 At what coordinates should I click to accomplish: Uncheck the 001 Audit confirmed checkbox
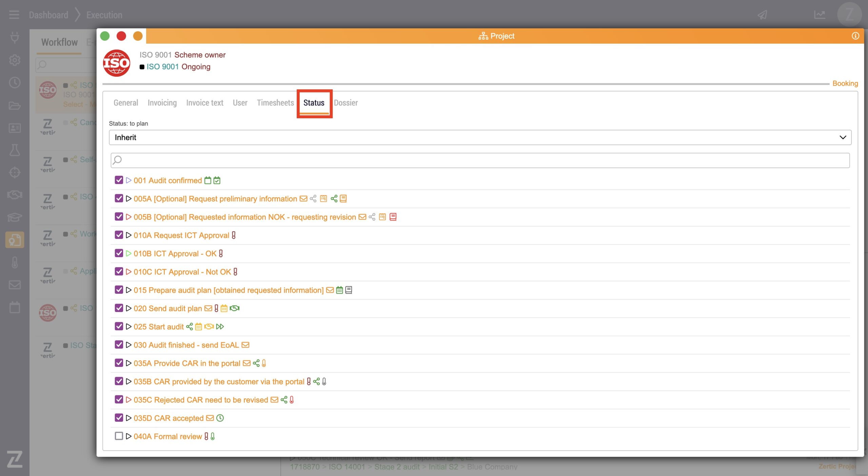tap(119, 180)
